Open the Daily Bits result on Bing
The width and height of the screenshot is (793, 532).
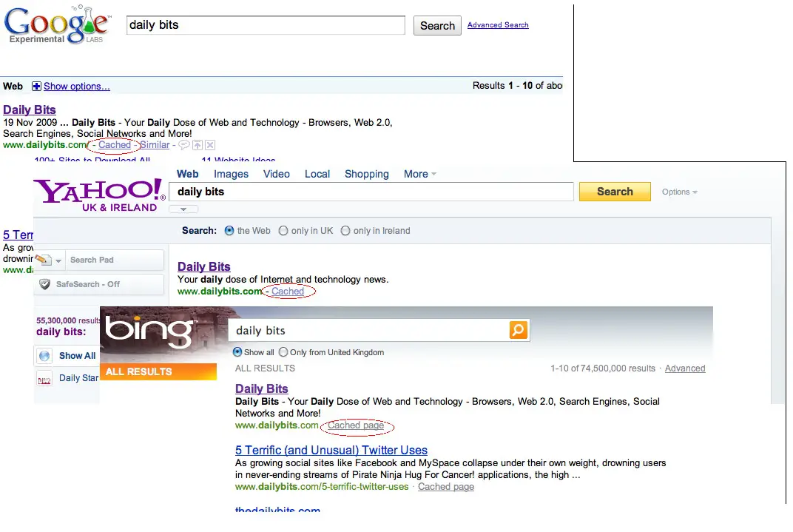[x=261, y=389]
